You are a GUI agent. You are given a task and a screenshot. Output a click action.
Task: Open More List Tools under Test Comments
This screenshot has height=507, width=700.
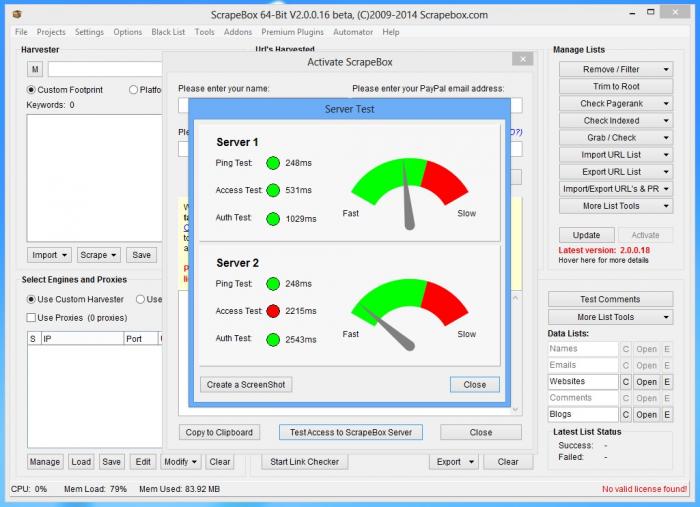(x=610, y=317)
